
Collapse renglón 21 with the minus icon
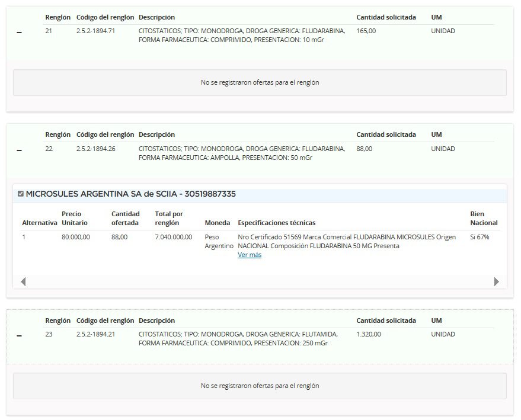(19, 33)
